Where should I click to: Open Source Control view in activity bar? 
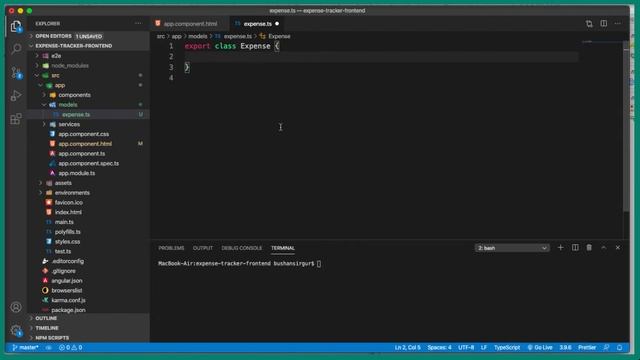coord(16,73)
